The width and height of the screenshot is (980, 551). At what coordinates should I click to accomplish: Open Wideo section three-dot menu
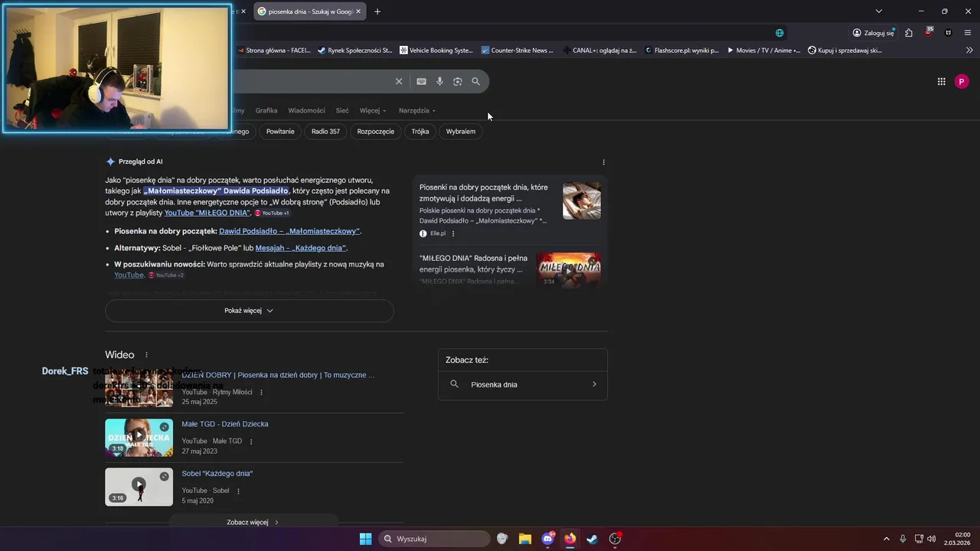click(146, 355)
